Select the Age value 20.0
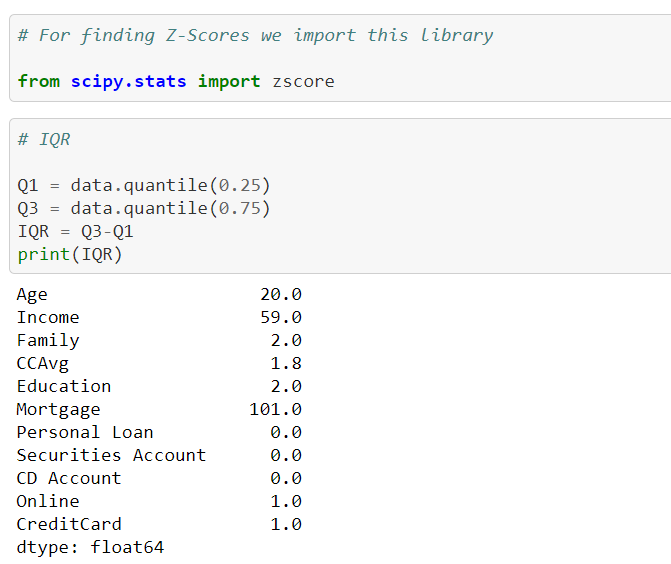Image resolution: width=671 pixels, height=564 pixels. tap(281, 294)
